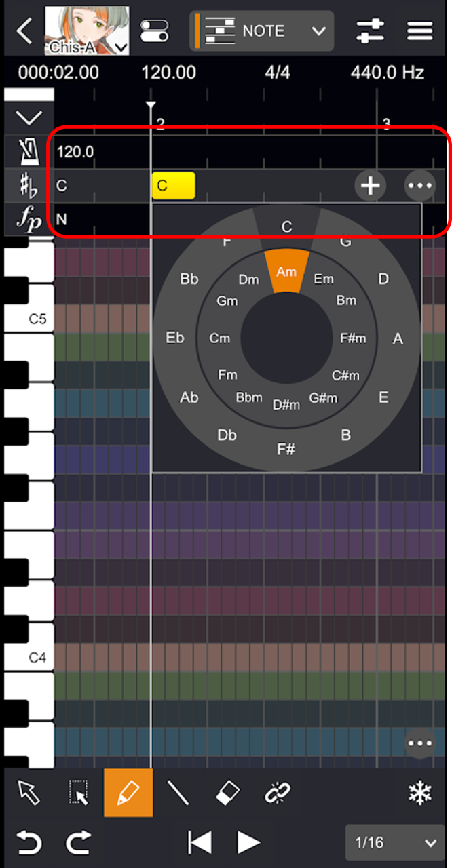Screen dimensions: 452x868
Task: Choose the line drawing tool
Action: point(178,792)
